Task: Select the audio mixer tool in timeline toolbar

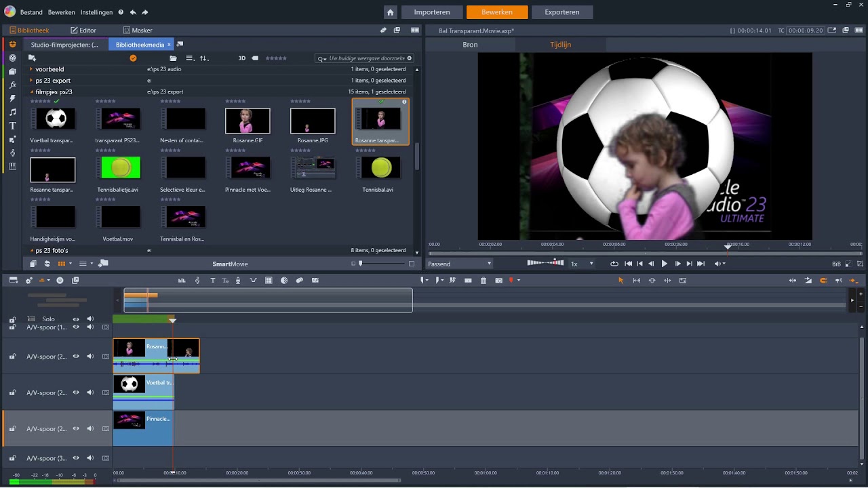Action: tap(182, 281)
